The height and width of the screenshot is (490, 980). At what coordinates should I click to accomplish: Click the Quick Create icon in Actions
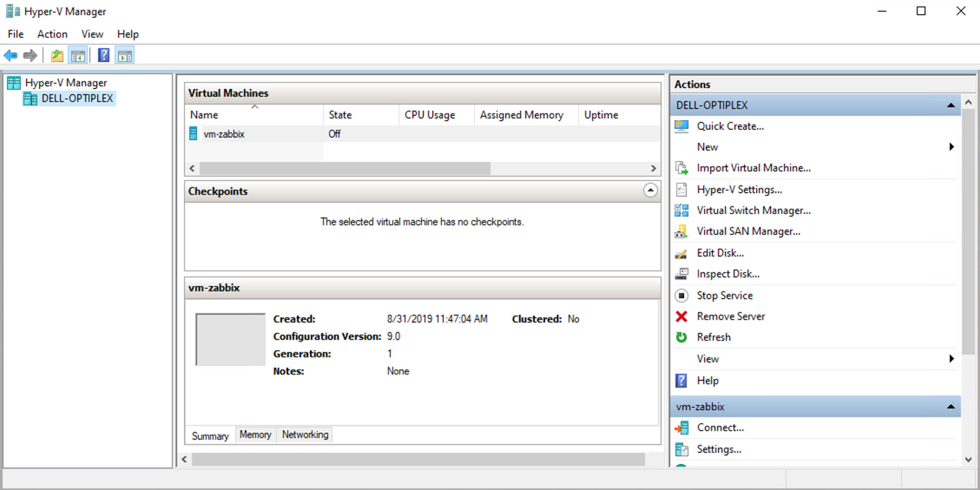(x=684, y=126)
